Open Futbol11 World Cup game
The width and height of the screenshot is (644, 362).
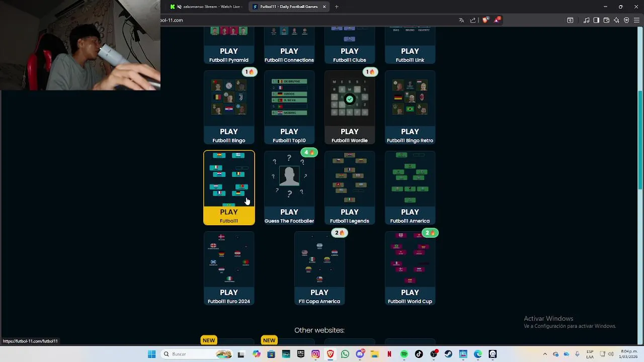click(x=410, y=268)
